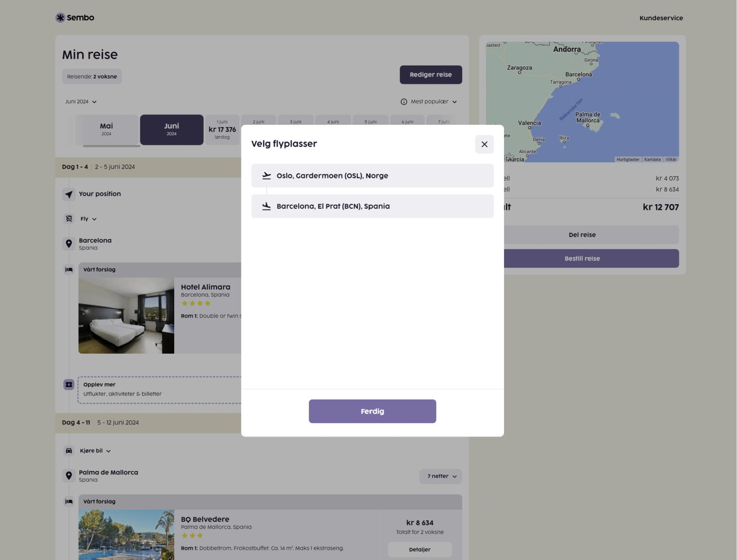This screenshot has height=560, width=737.
Task: Click the kr 8 634 hotel price
Action: [420, 523]
